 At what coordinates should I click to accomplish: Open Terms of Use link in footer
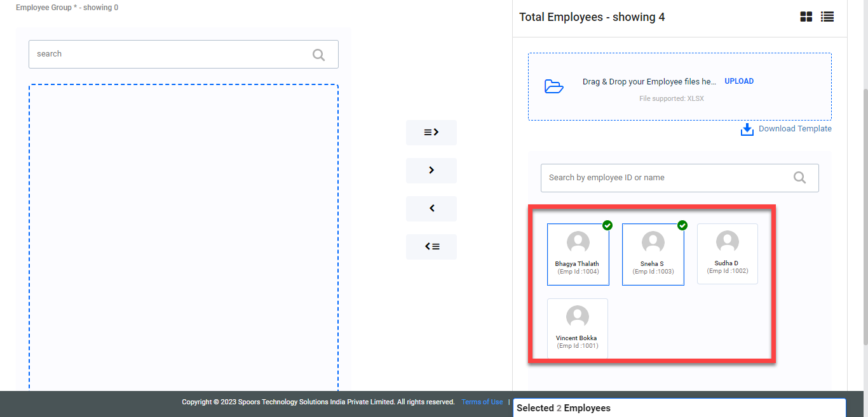pos(482,402)
